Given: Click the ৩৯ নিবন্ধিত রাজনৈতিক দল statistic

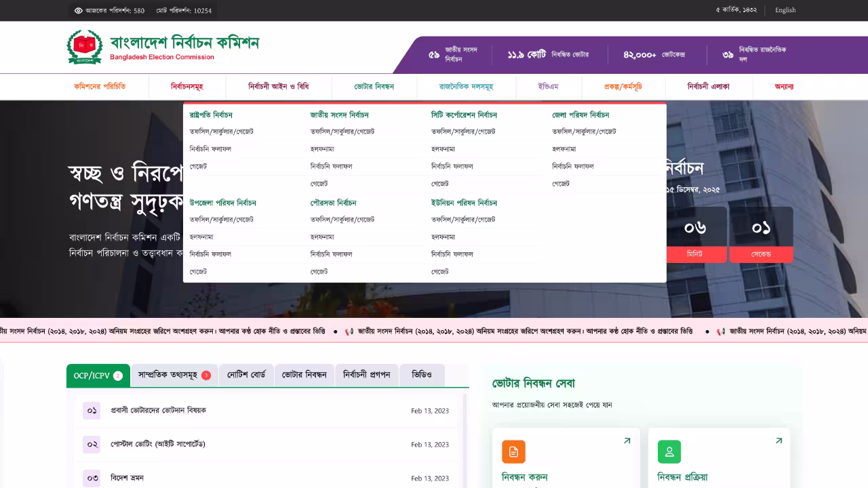Looking at the screenshot, I should click(x=754, y=54).
